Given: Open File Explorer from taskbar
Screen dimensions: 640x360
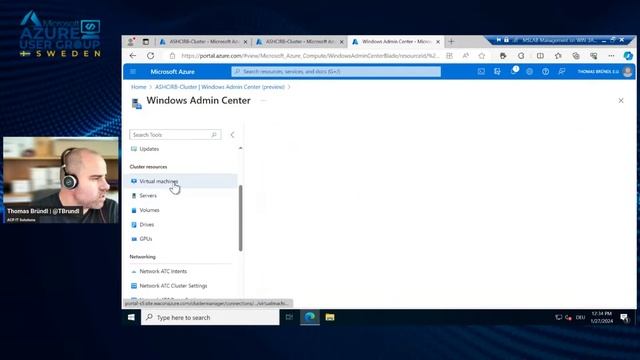Looking at the screenshot, I should [330, 317].
